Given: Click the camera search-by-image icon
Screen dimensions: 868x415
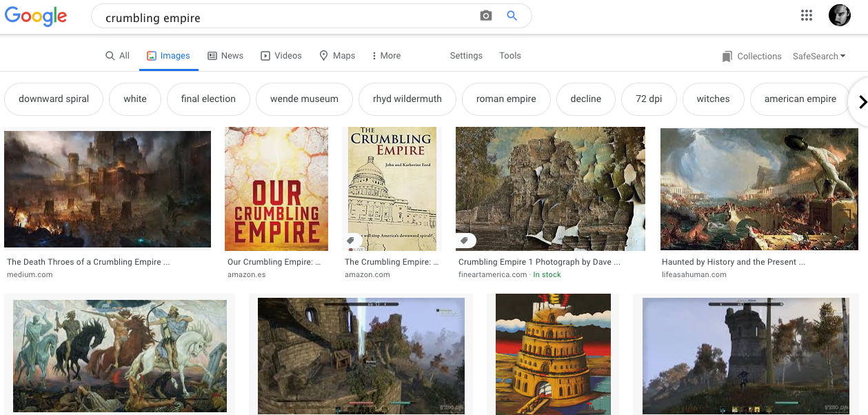Looking at the screenshot, I should point(486,16).
